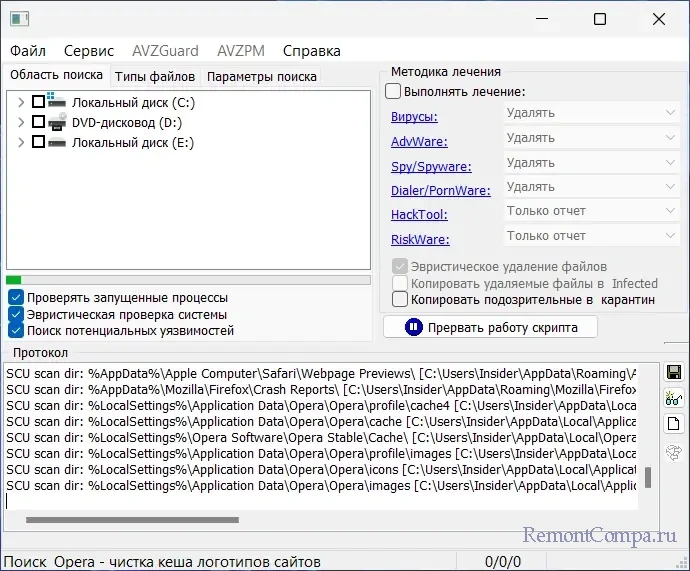Click the blank page clear protocol icon
The width and height of the screenshot is (690, 571).
click(674, 424)
